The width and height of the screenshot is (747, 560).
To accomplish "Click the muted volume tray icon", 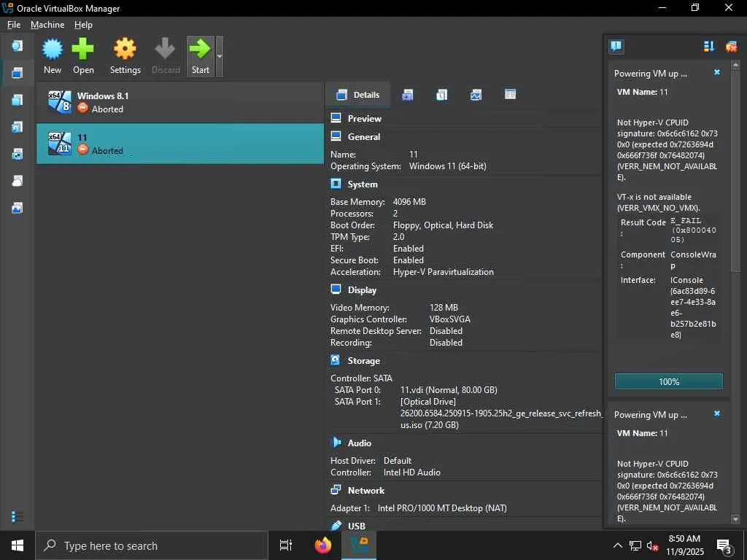I will 653,545.
